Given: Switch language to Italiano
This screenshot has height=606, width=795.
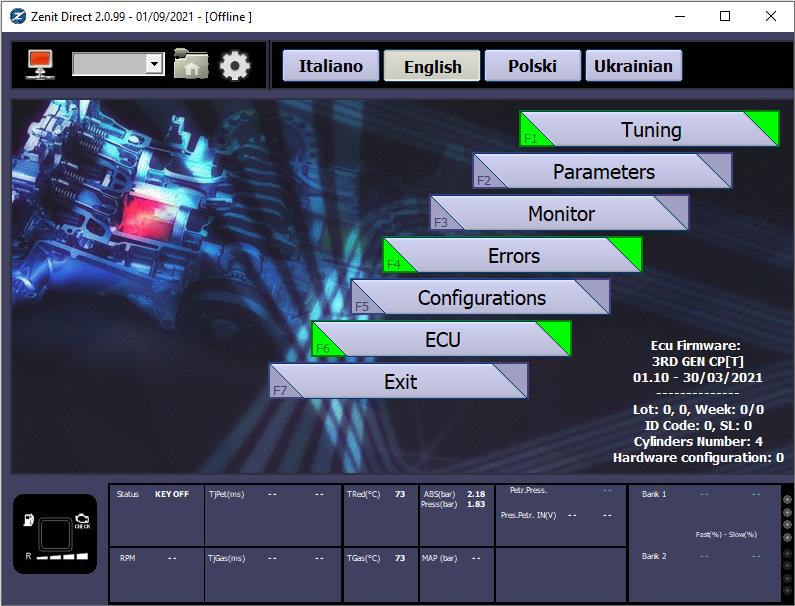Looking at the screenshot, I should pyautogui.click(x=331, y=66).
